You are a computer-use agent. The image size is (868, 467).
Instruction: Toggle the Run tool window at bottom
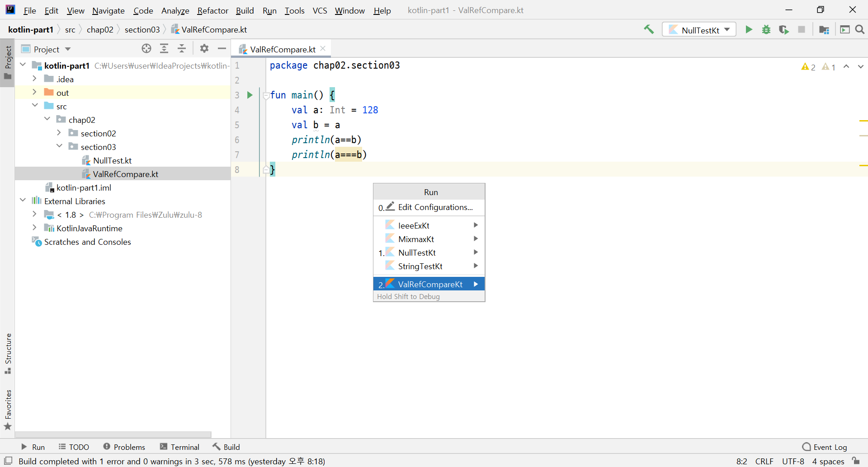[x=33, y=447]
